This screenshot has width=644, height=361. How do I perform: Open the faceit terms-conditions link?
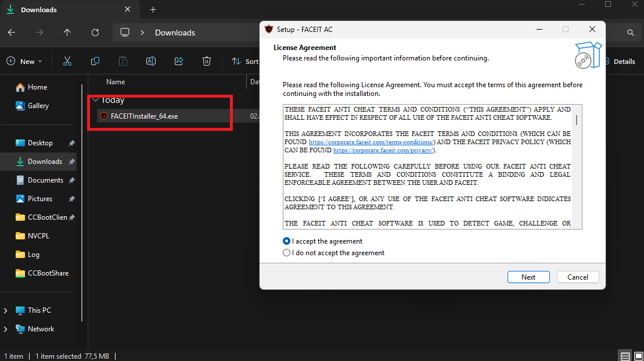pyautogui.click(x=371, y=142)
